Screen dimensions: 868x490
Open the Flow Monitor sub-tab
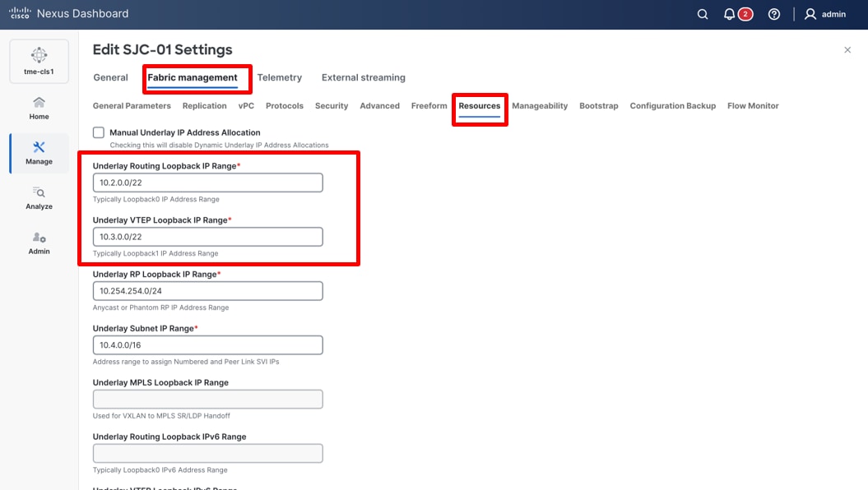pos(752,105)
